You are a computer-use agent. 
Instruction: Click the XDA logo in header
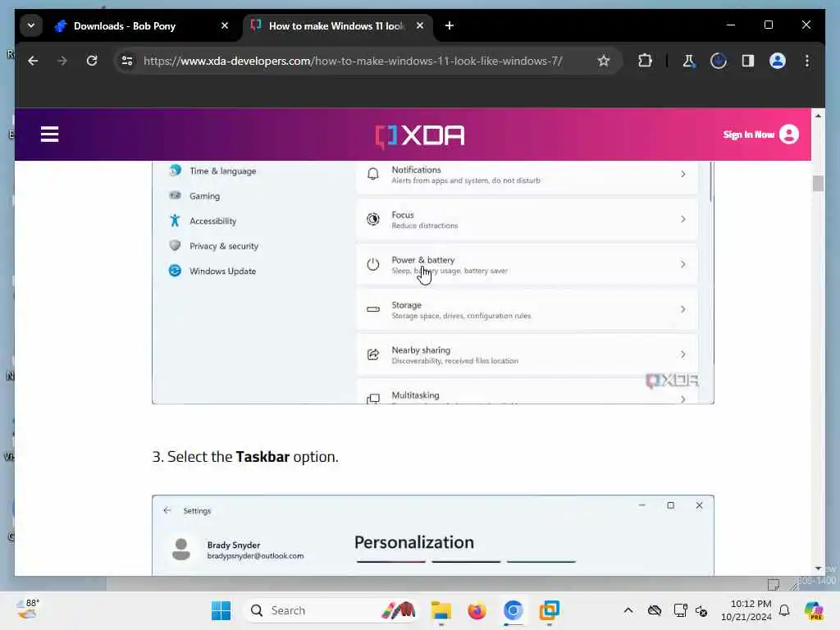(419, 135)
